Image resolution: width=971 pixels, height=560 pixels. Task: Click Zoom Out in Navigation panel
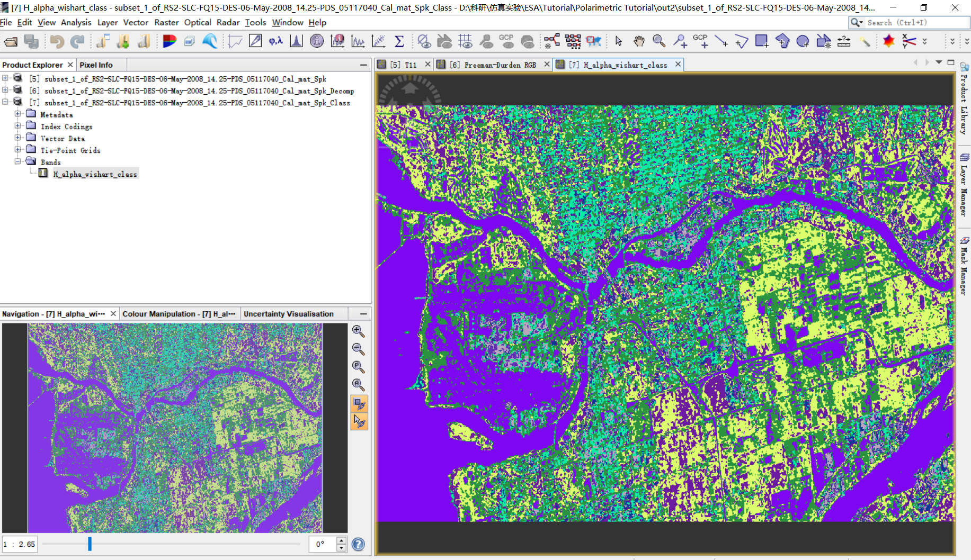pos(359,349)
